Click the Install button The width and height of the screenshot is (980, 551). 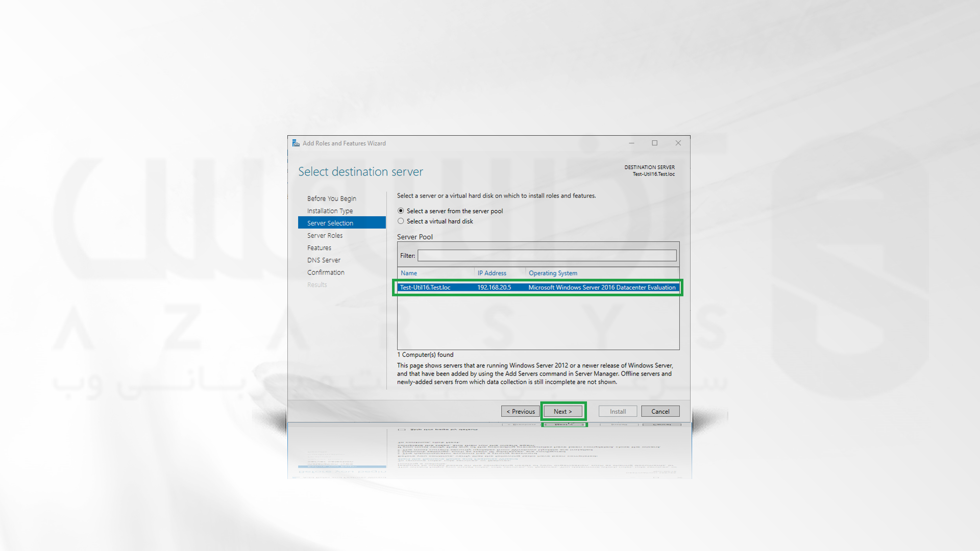pos(617,411)
